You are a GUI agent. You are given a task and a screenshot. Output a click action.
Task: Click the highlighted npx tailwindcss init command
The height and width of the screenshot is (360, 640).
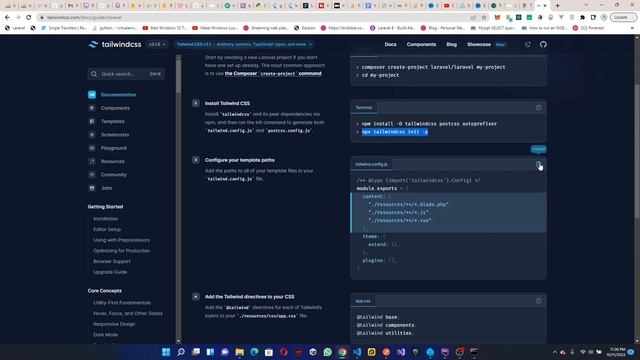pos(395,132)
